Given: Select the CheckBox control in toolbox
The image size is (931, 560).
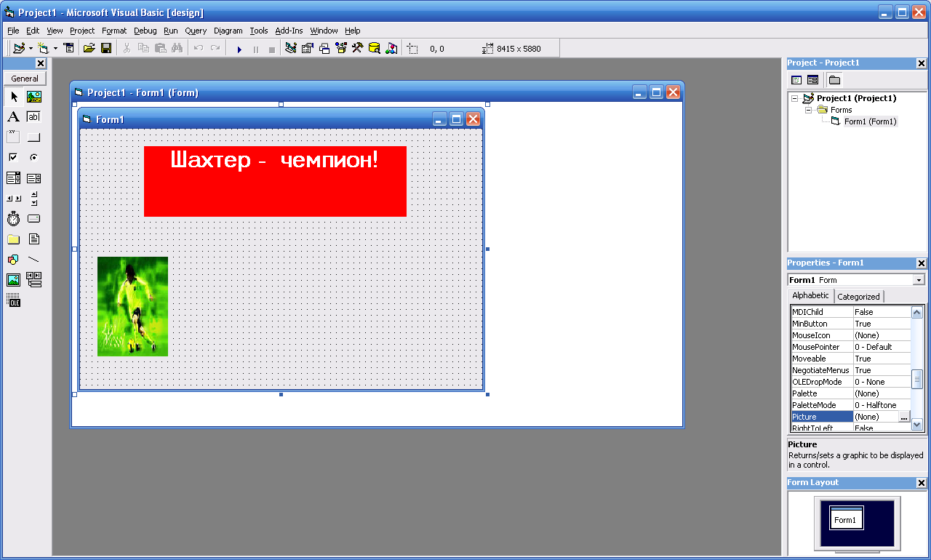Looking at the screenshot, I should pyautogui.click(x=14, y=158).
